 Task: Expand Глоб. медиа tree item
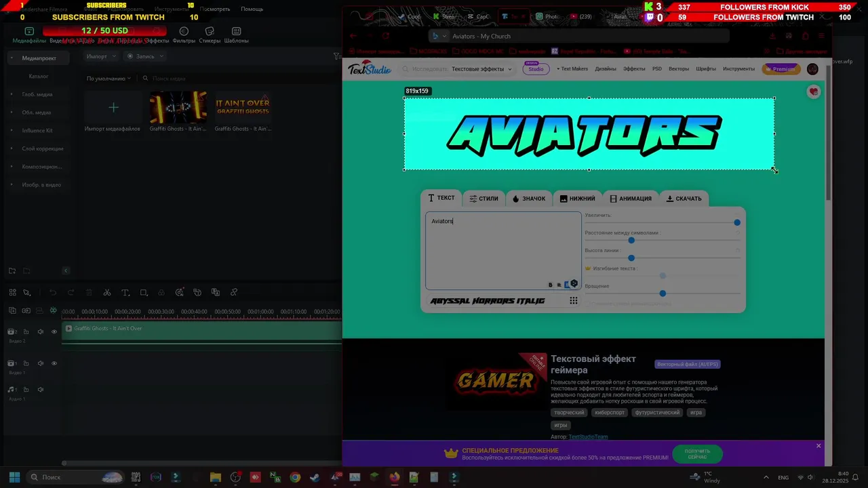(x=12, y=94)
